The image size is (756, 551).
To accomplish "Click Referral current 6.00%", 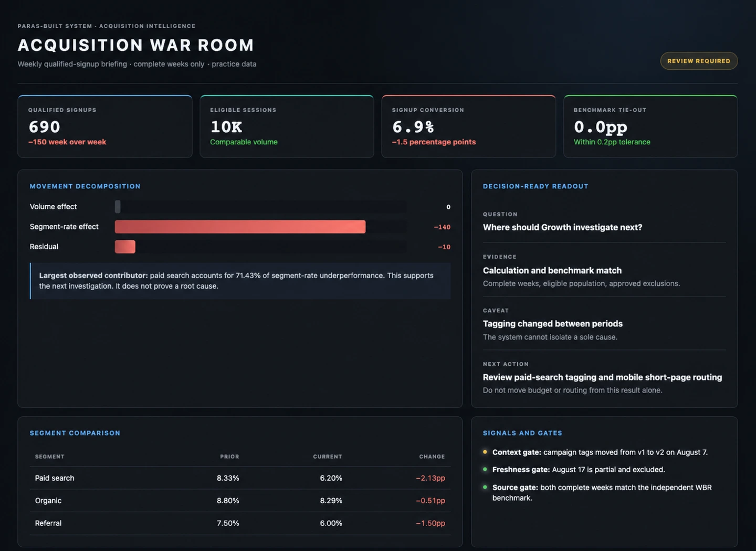I will coord(331,523).
